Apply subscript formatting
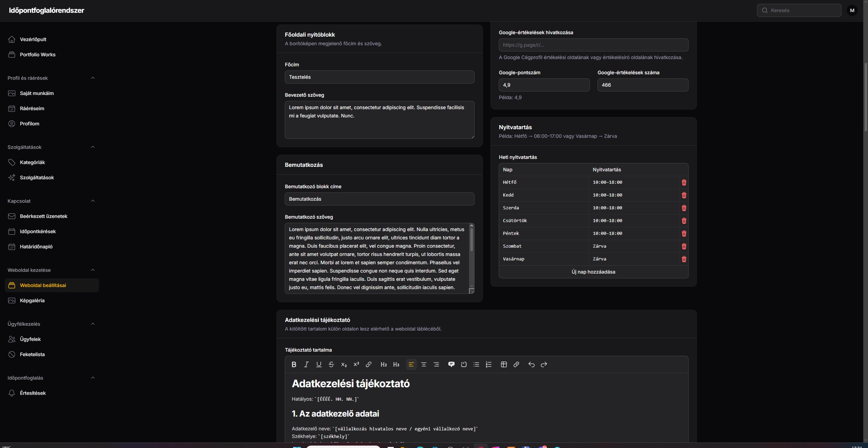The height and width of the screenshot is (448, 868). pyautogui.click(x=344, y=364)
